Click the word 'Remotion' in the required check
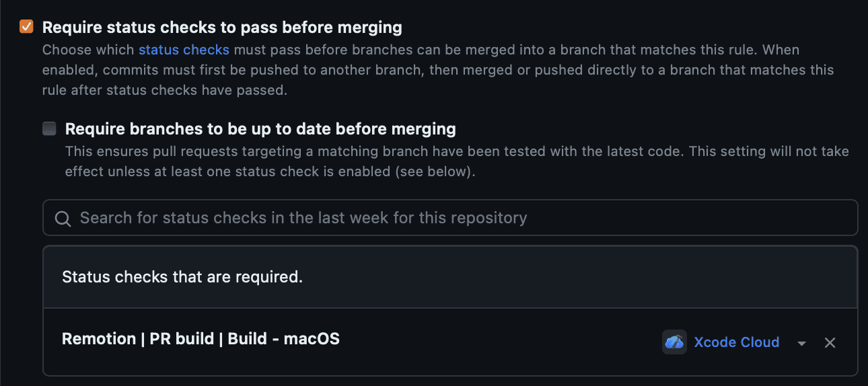This screenshot has width=868, height=386. [99, 339]
